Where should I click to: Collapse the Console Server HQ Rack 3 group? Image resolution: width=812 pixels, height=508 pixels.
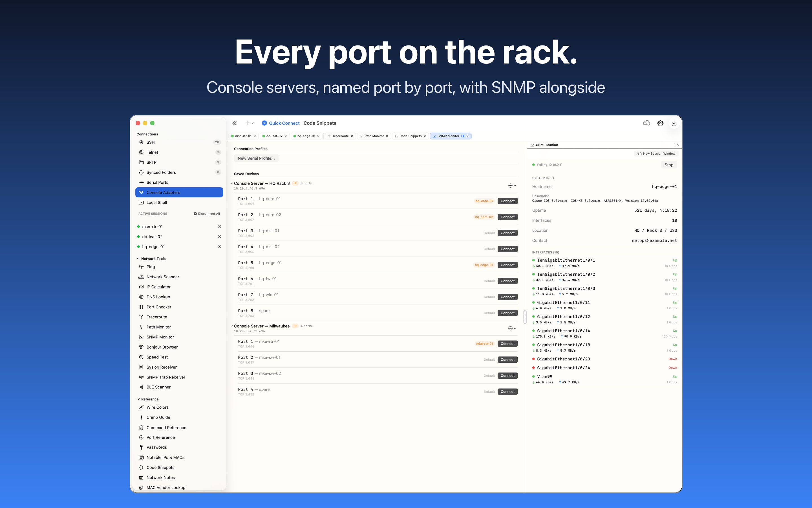231,183
